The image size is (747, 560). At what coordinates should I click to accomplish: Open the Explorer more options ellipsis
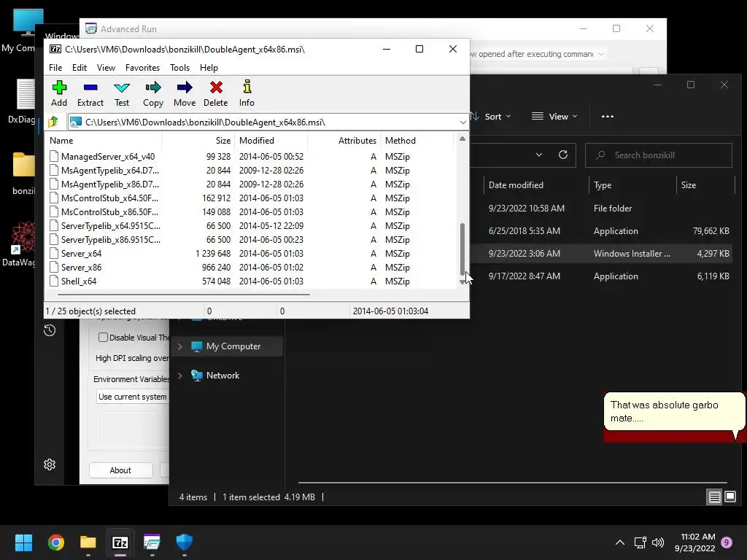pos(608,116)
